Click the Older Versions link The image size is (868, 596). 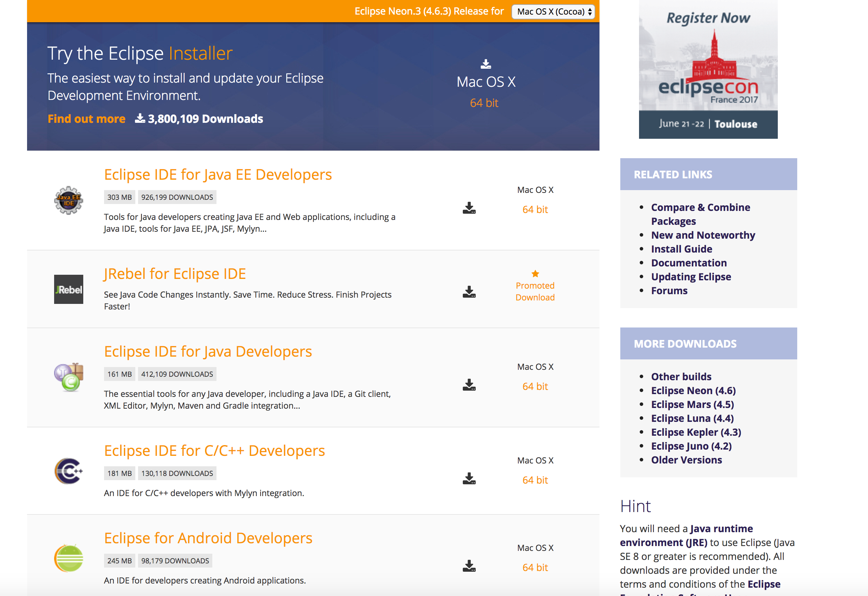pos(686,460)
